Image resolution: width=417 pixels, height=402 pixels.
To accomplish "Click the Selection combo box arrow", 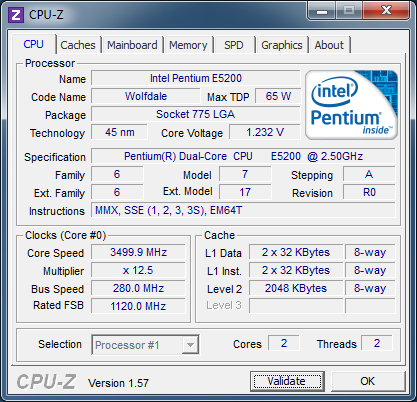I will pos(191,345).
